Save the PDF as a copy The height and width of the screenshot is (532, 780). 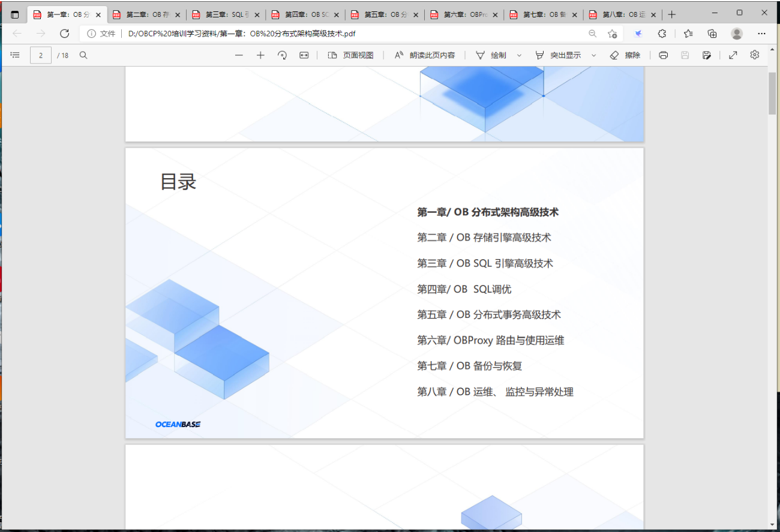(707, 55)
